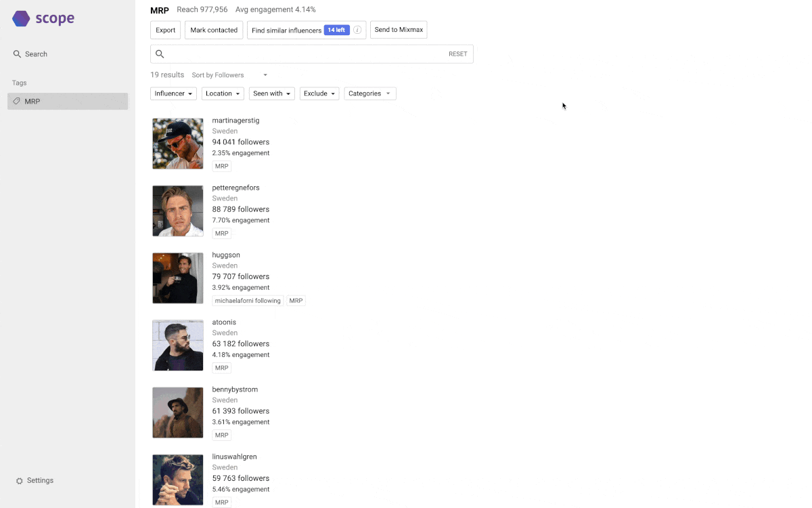The height and width of the screenshot is (508, 812).
Task: Click the atoonis username
Action: [x=224, y=322]
